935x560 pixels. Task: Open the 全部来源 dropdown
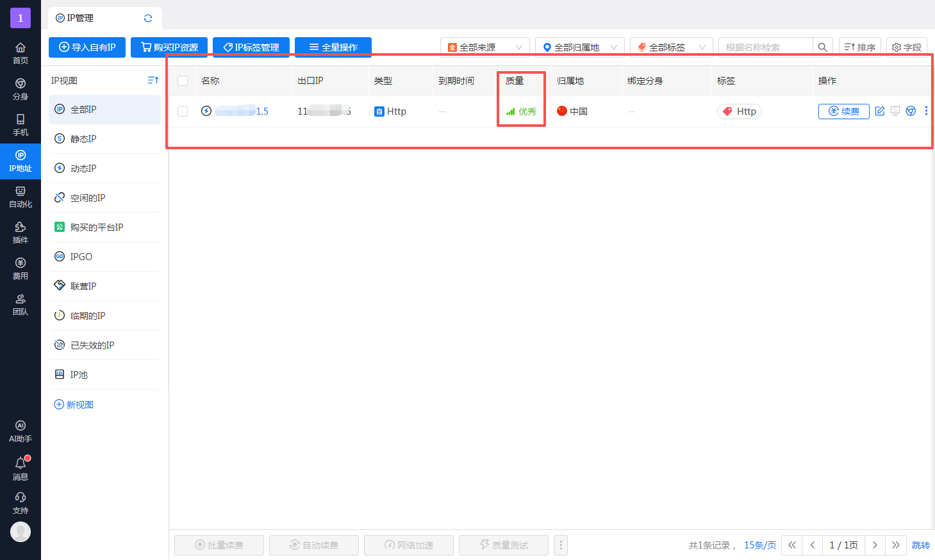[484, 46]
